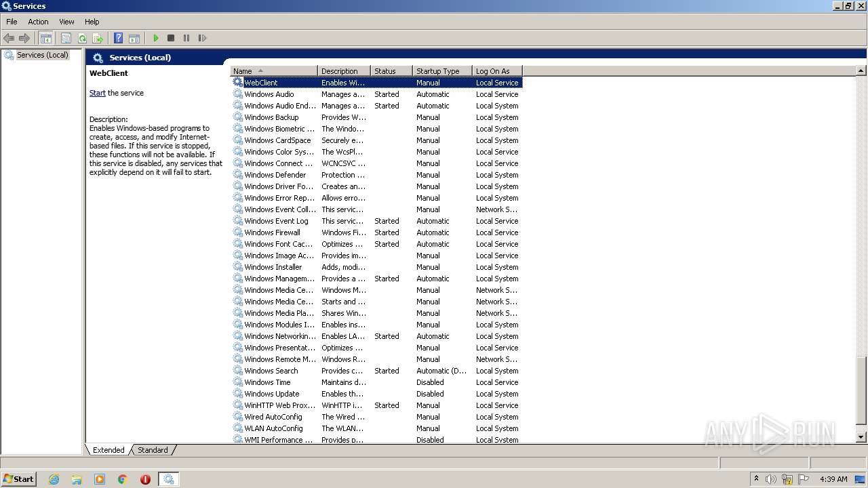868x488 pixels.
Task: Open the File menu
Action: point(12,22)
